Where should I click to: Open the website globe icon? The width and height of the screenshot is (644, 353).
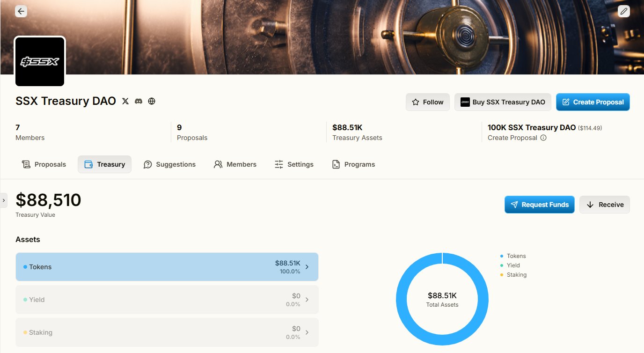(x=152, y=101)
